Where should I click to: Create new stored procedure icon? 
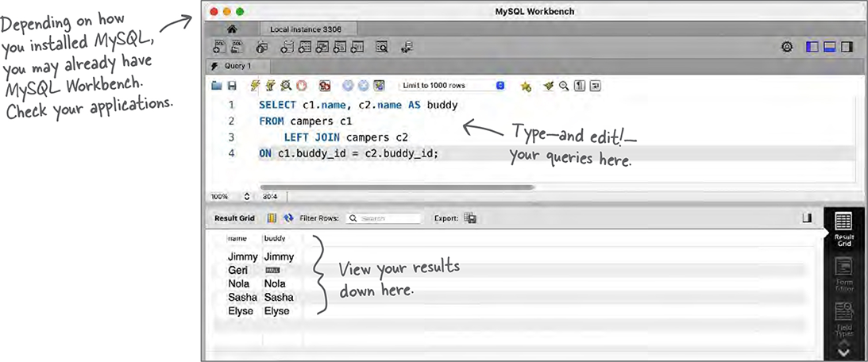coord(340,48)
